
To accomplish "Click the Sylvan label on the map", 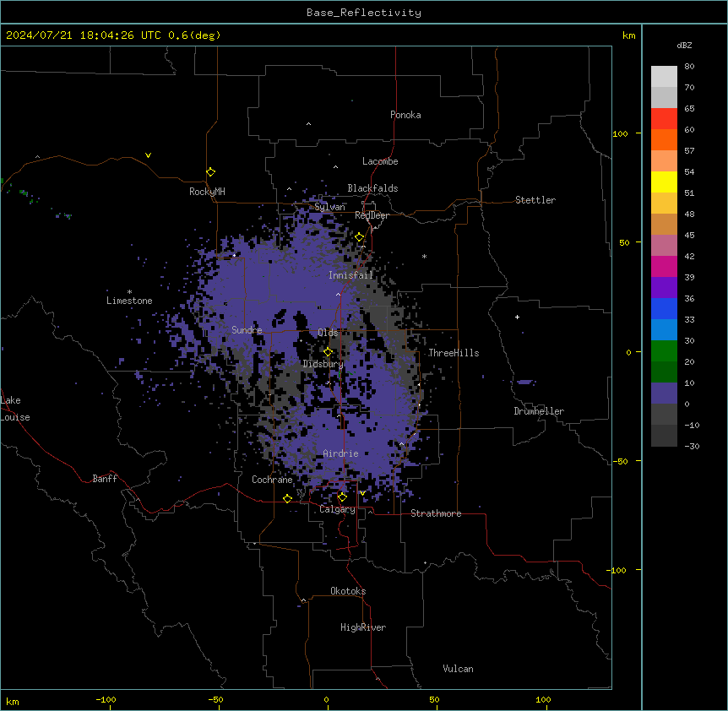I will (329, 207).
